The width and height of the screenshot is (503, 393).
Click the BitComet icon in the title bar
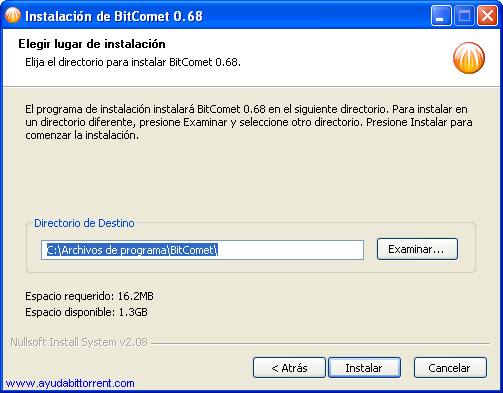(x=13, y=15)
